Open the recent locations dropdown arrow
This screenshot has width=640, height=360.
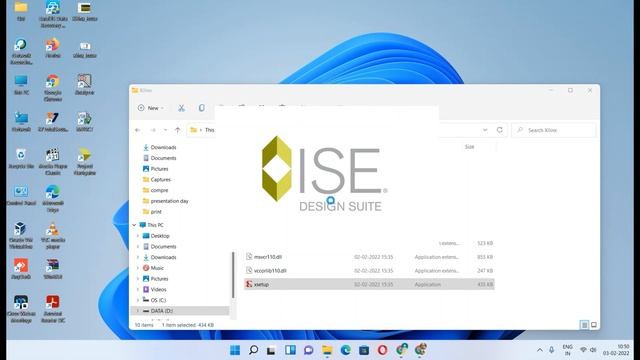(x=165, y=130)
